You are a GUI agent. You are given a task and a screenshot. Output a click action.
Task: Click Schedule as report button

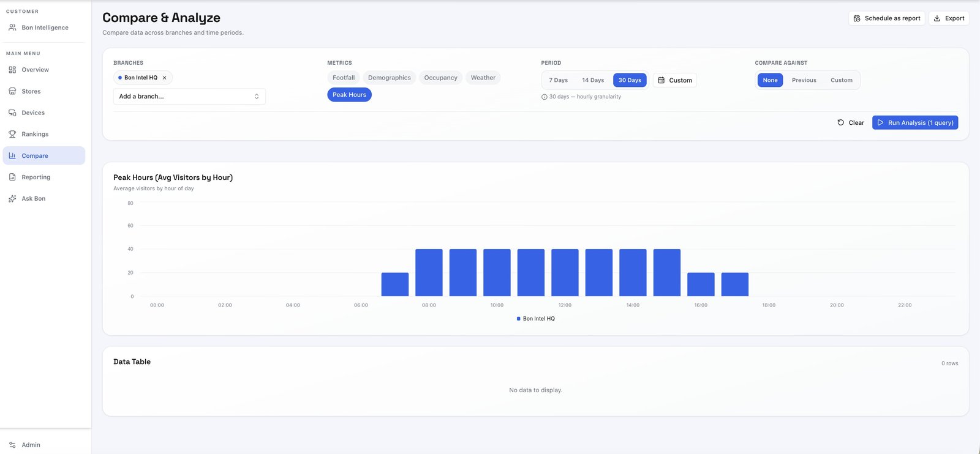[886, 18]
